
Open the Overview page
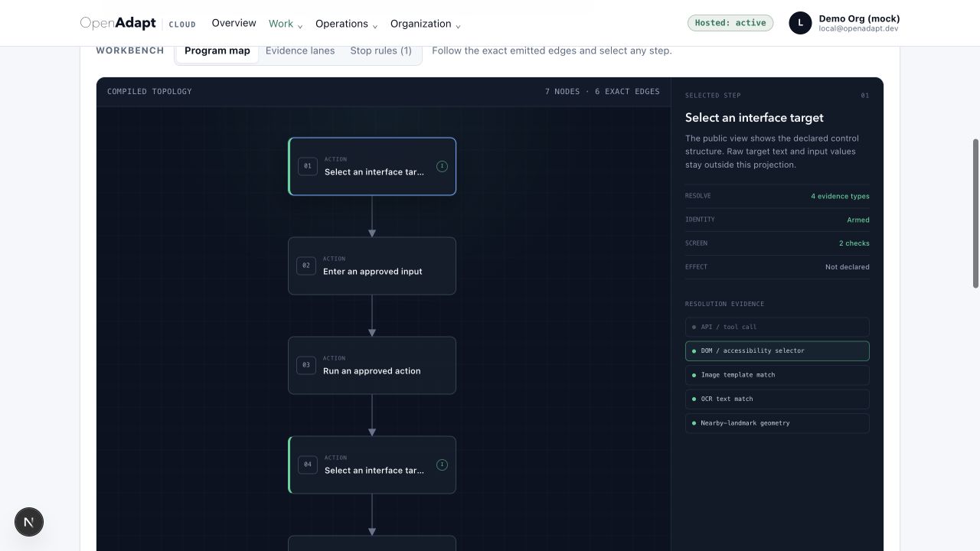pos(234,23)
